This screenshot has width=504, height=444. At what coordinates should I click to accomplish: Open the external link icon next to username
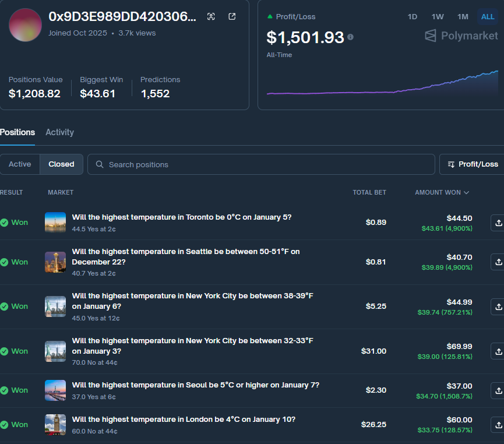pyautogui.click(x=231, y=17)
